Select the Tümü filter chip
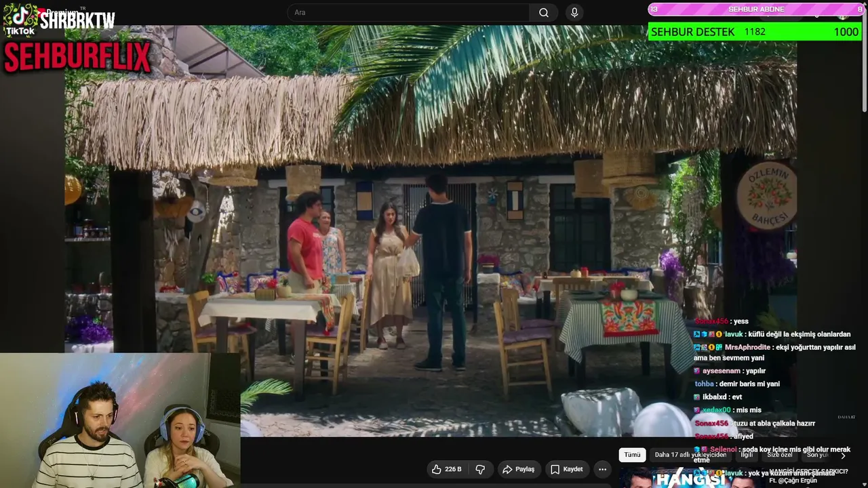Screen dimensions: 868x488 click(x=632, y=455)
